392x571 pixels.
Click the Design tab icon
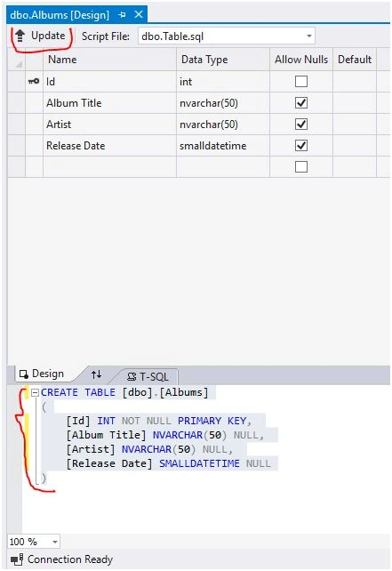pos(24,374)
